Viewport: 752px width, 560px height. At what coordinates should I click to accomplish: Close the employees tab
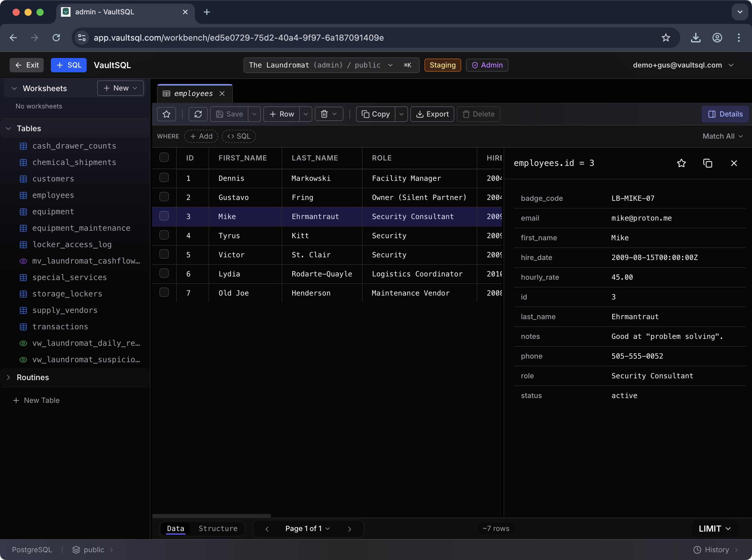pyautogui.click(x=222, y=94)
